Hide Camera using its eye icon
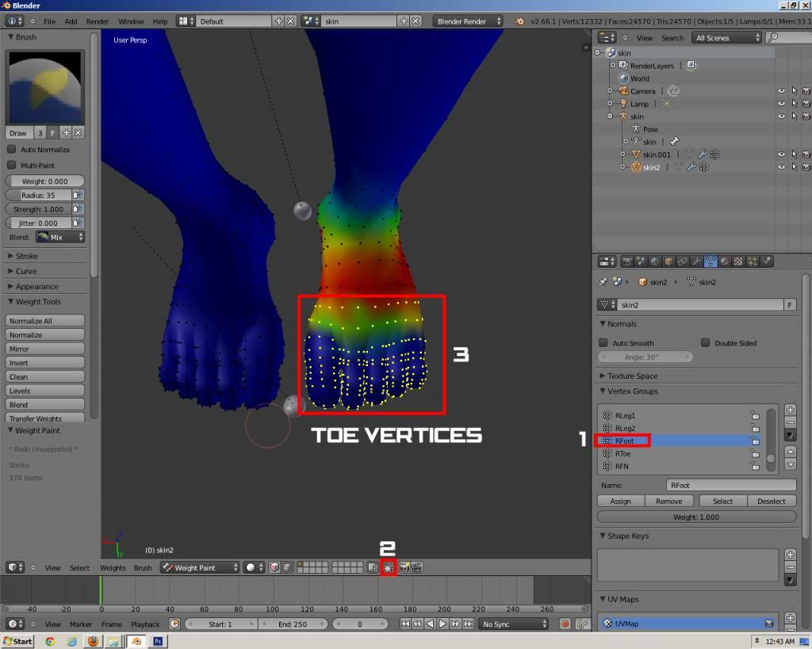The image size is (812, 649). tap(781, 91)
